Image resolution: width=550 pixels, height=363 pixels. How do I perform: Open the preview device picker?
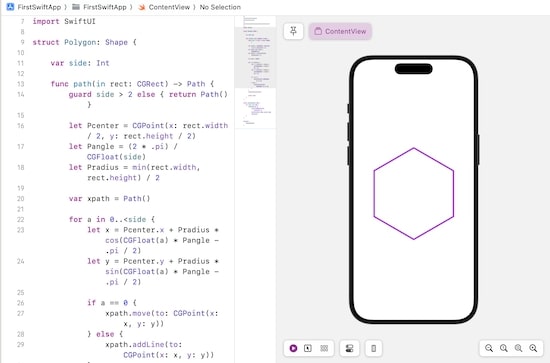(374, 348)
